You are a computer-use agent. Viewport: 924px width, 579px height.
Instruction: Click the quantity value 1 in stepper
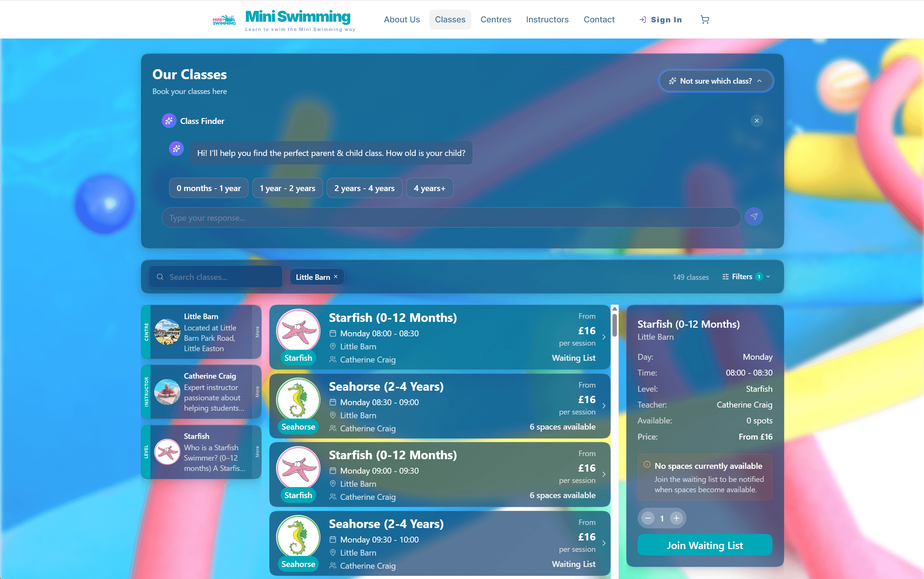pos(662,518)
